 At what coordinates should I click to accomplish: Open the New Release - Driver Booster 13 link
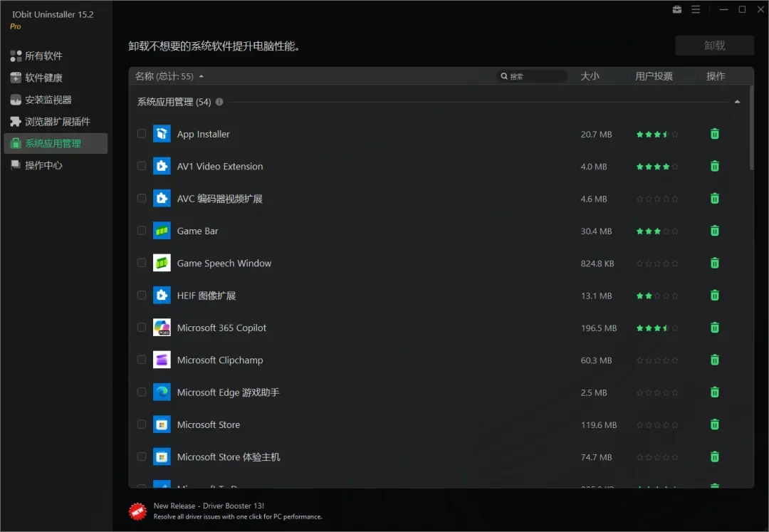coord(209,506)
